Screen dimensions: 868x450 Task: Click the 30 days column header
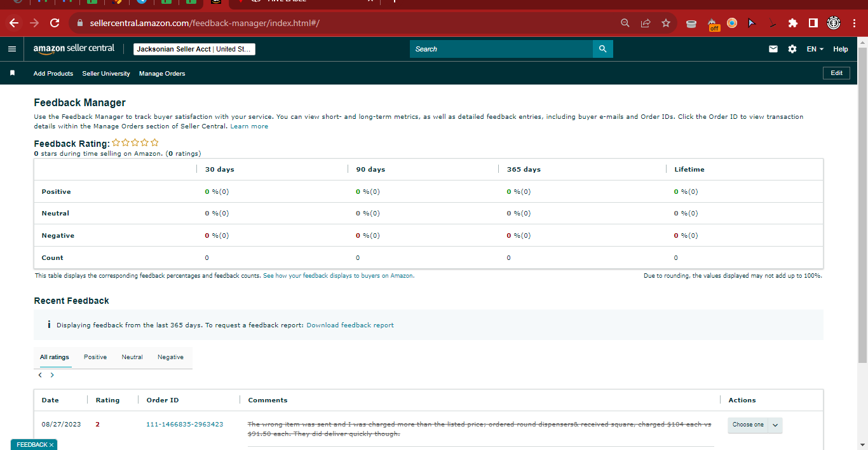(x=220, y=170)
